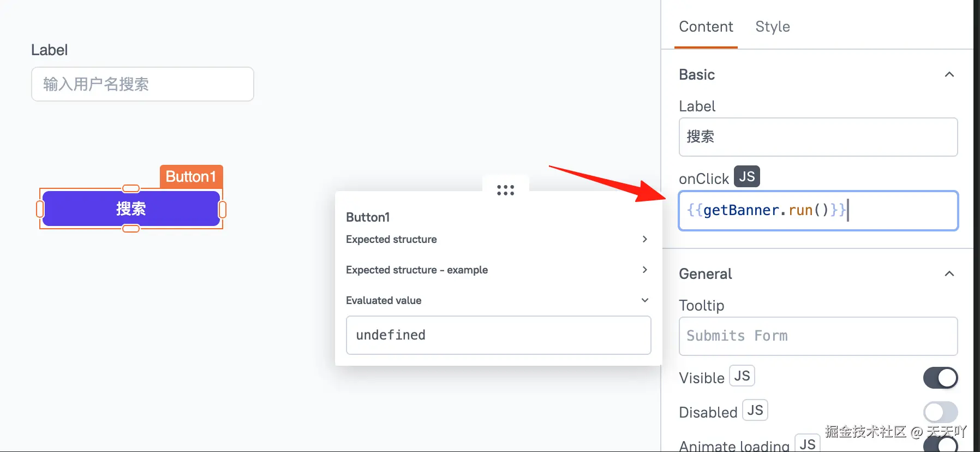
Task: Click the Animate loading JS icon
Action: click(x=807, y=444)
